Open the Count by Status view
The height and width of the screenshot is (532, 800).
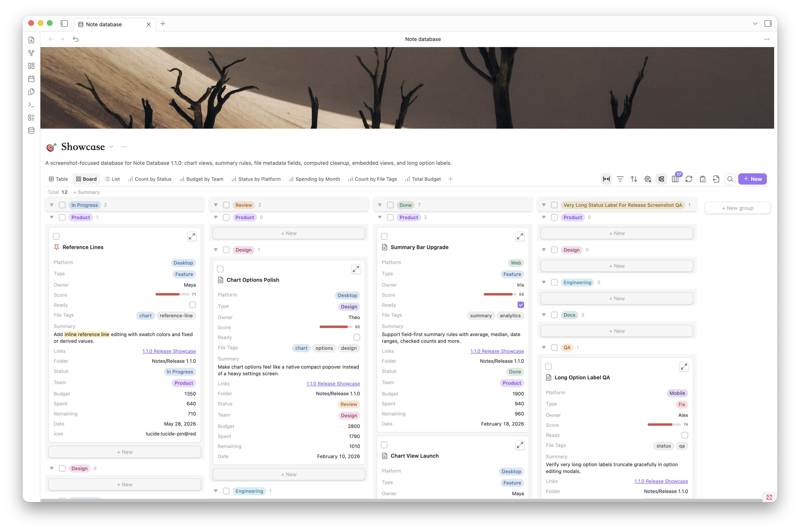point(150,179)
